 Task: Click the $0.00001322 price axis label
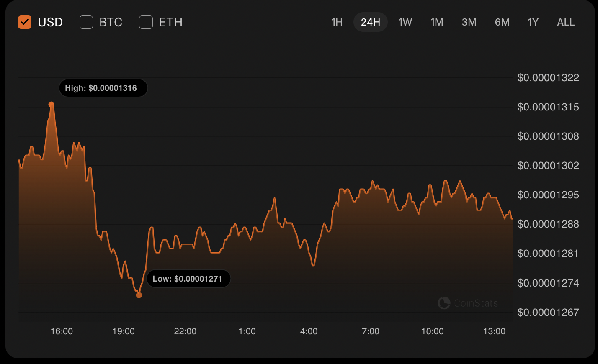pyautogui.click(x=548, y=78)
